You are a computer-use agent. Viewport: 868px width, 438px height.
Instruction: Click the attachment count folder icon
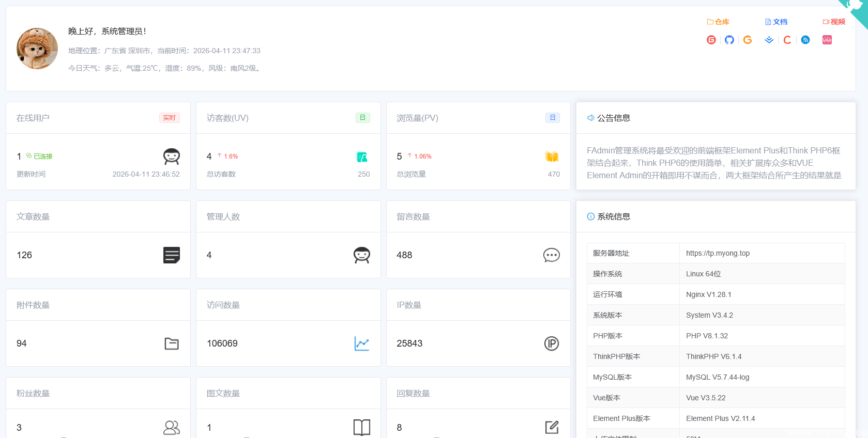coord(172,343)
